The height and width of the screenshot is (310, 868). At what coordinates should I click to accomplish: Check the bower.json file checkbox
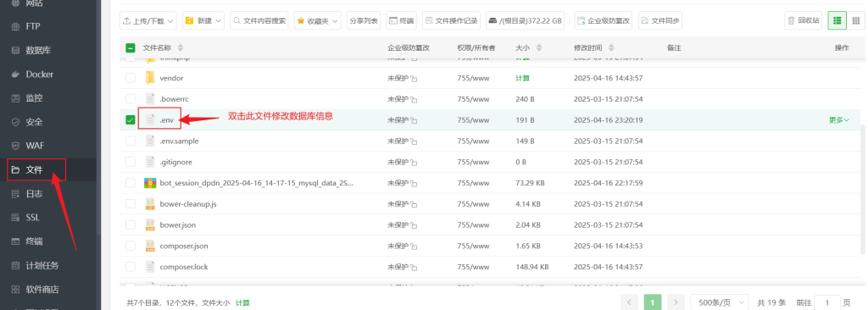click(x=131, y=224)
